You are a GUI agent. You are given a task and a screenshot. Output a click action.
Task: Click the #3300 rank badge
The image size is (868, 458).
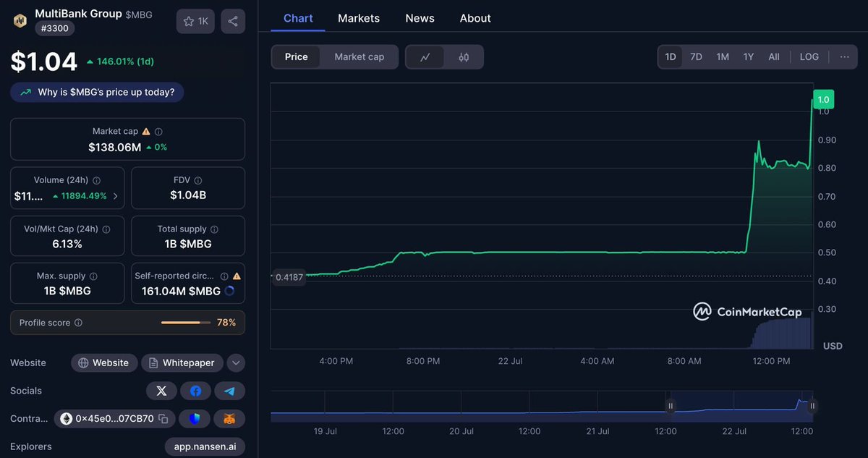point(54,29)
